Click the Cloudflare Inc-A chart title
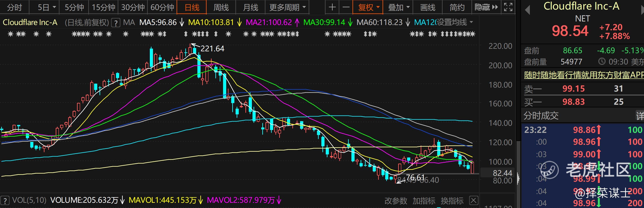 (x=30, y=22)
